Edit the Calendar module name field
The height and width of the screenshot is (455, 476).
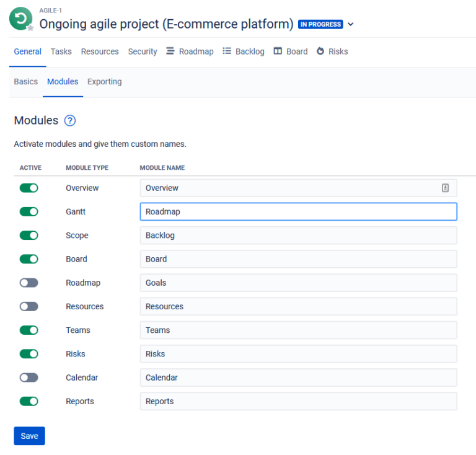point(298,378)
